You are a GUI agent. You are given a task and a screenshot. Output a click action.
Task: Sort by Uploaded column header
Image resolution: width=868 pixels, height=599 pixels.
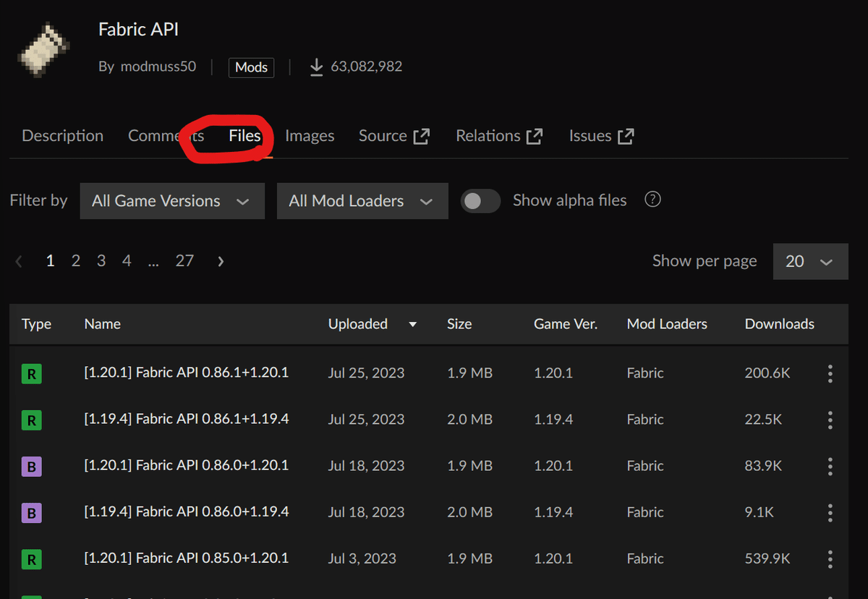click(358, 324)
